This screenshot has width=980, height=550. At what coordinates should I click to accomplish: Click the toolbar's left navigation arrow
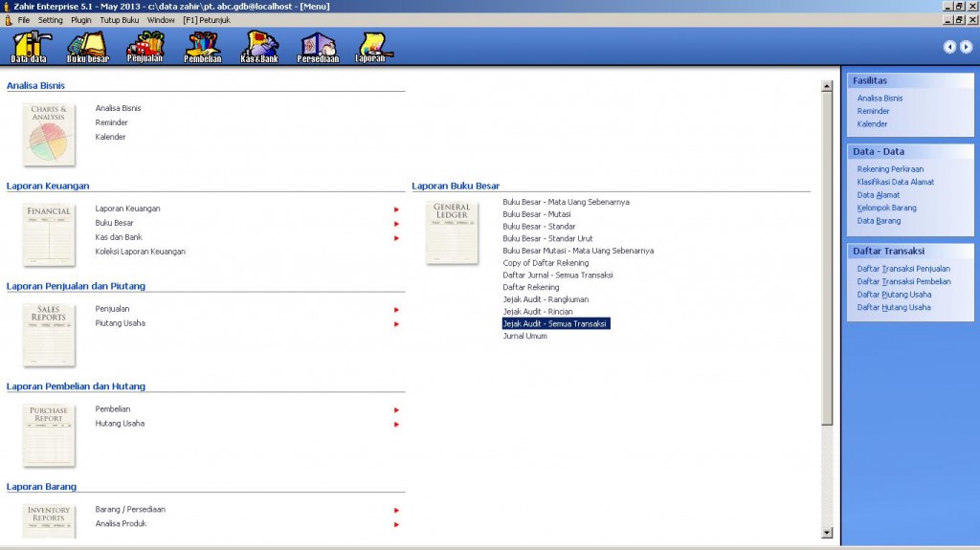pos(949,47)
